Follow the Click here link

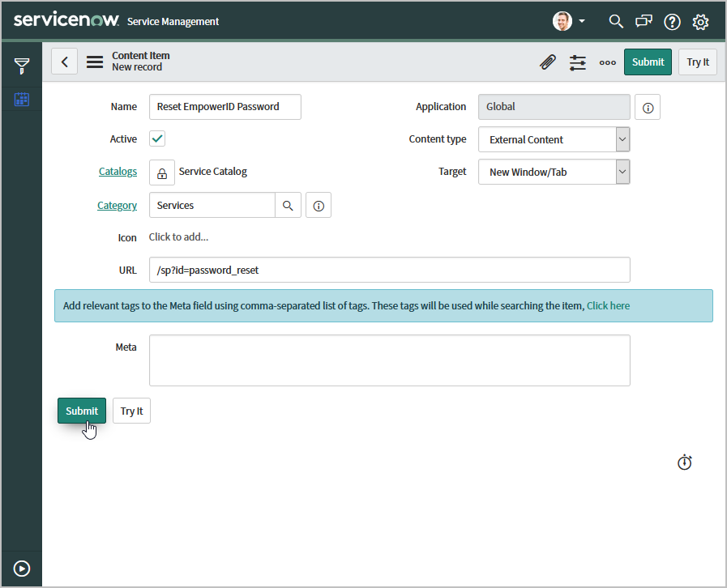click(608, 306)
